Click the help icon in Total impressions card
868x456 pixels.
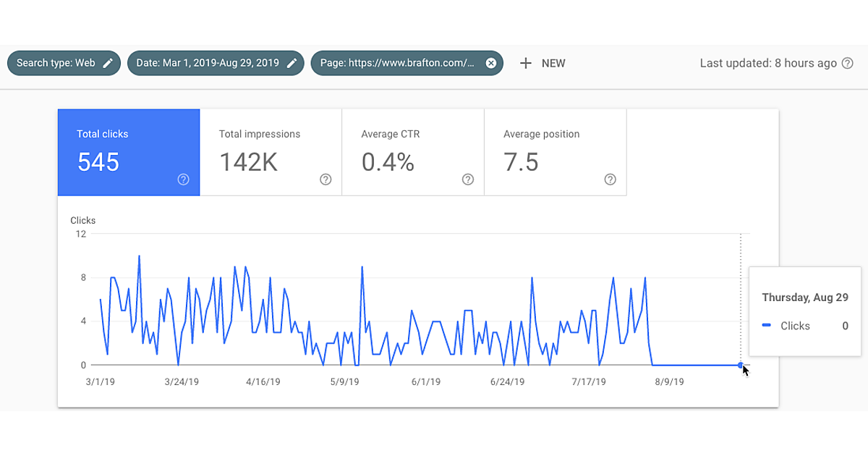click(325, 180)
